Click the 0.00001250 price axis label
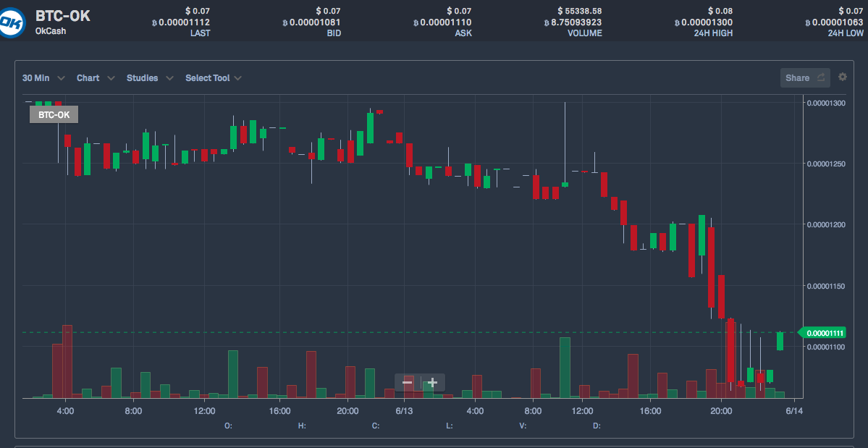Image resolution: width=868 pixels, height=448 pixels. point(826,164)
